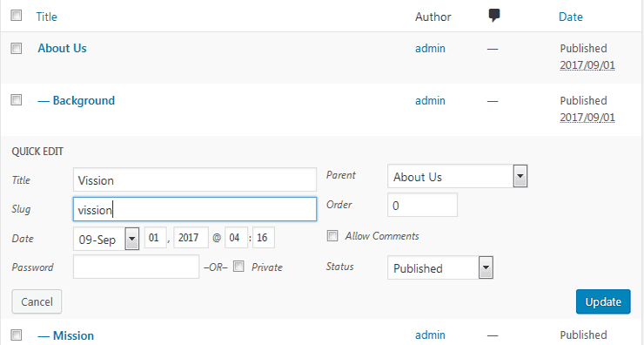Viewport: 644px width, 345px height.
Task: Toggle the select-all checkbox in header
Action: pyautogui.click(x=17, y=16)
